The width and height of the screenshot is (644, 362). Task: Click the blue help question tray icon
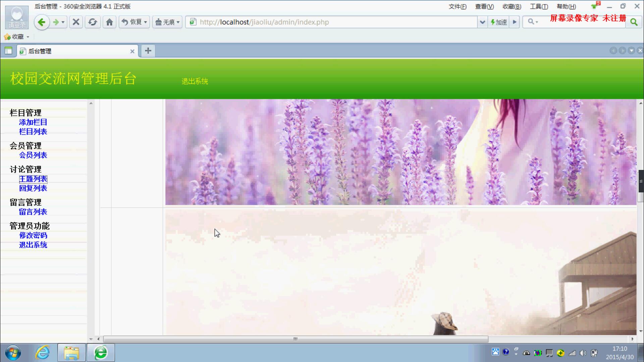click(x=506, y=352)
